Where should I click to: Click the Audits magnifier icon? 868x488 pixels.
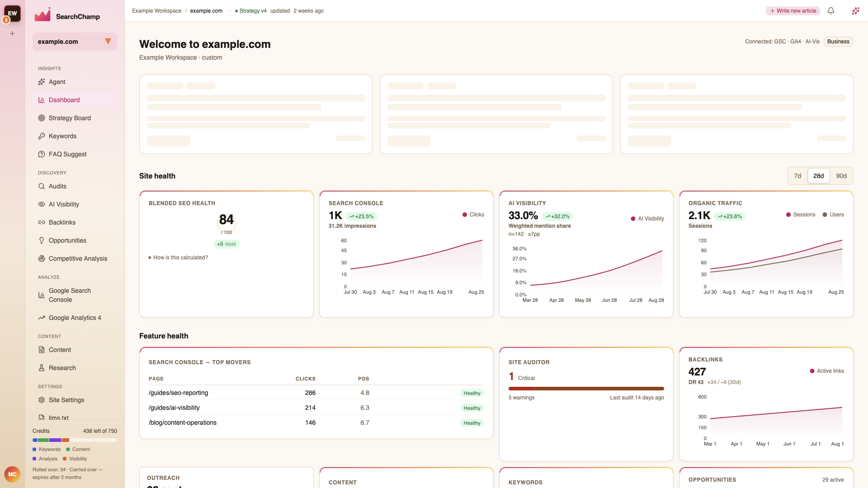[42, 186]
